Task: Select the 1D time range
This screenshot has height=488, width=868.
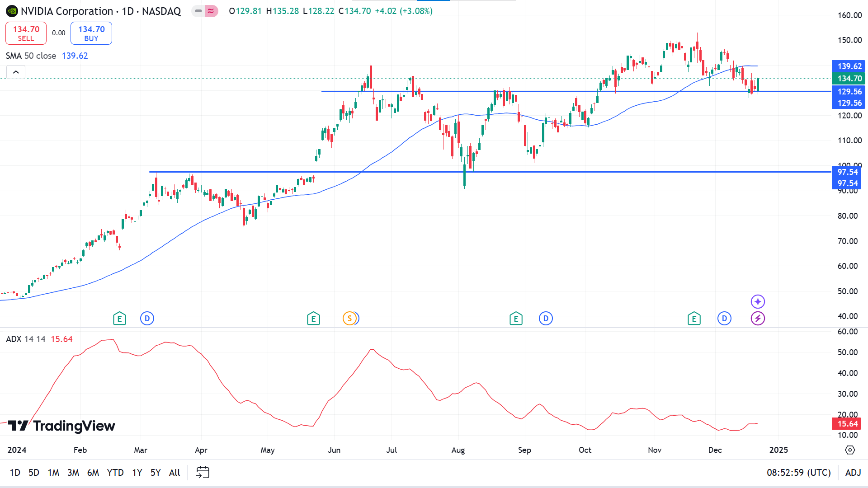Action: pyautogui.click(x=15, y=472)
